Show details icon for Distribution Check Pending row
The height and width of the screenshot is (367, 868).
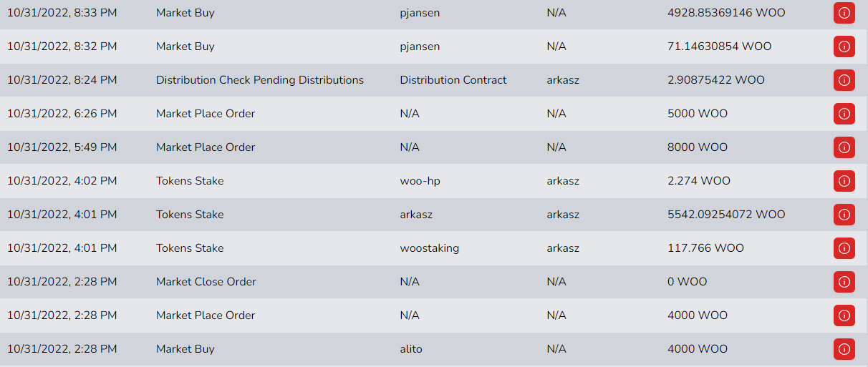844,80
